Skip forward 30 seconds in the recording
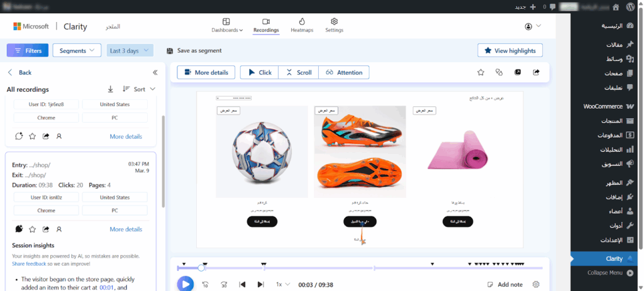Screen dimensions: 644x291 (224, 285)
